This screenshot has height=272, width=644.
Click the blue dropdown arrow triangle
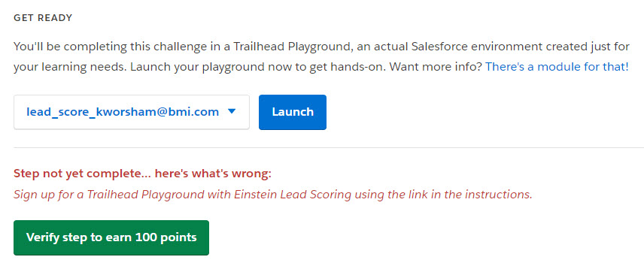(232, 111)
